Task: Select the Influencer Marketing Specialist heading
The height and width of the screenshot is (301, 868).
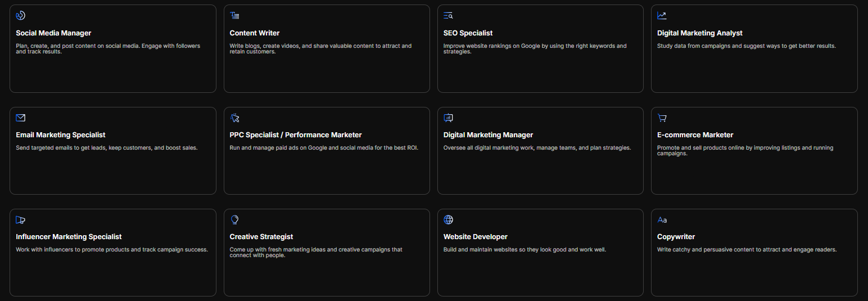Action: click(x=69, y=237)
